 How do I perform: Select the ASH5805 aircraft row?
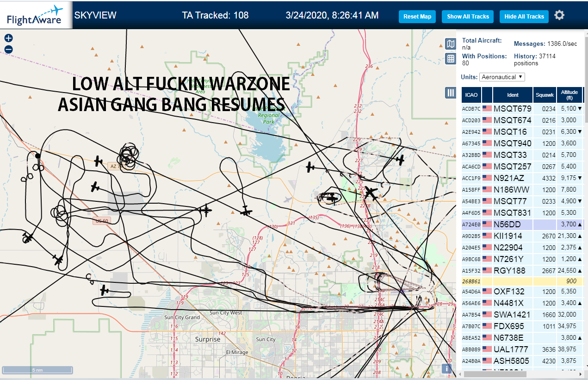(522, 361)
